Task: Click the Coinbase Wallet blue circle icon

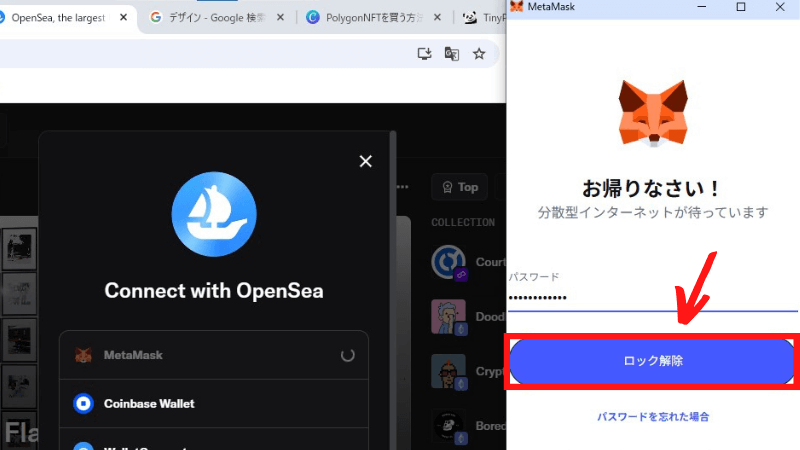Action: click(83, 404)
